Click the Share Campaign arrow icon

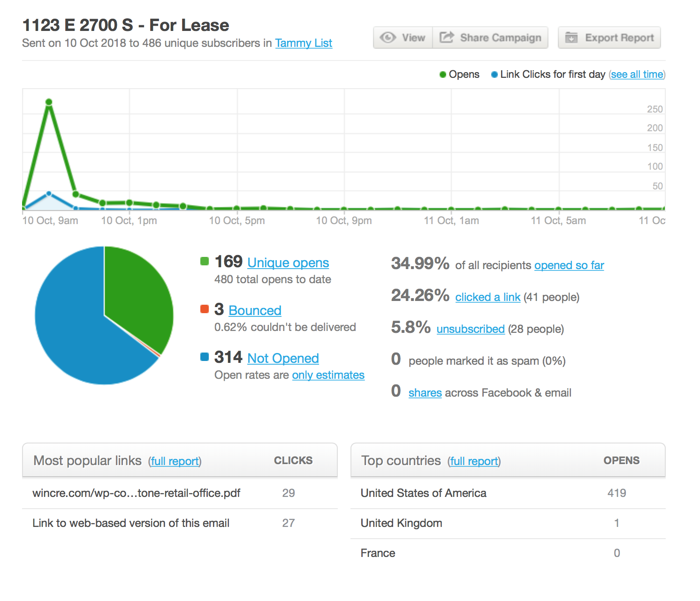447,37
